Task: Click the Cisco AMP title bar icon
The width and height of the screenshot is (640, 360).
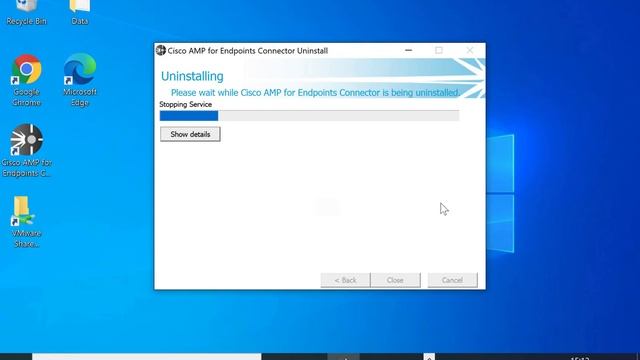Action: (161, 50)
